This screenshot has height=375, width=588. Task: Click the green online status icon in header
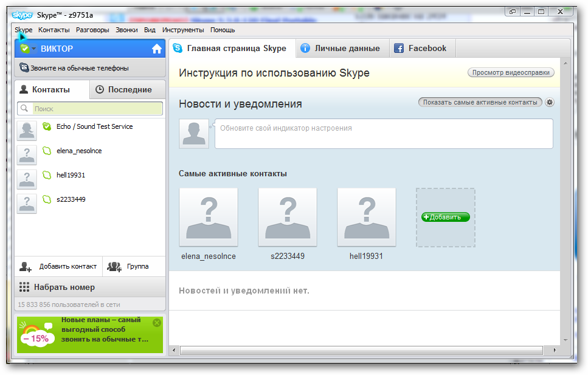[25, 49]
